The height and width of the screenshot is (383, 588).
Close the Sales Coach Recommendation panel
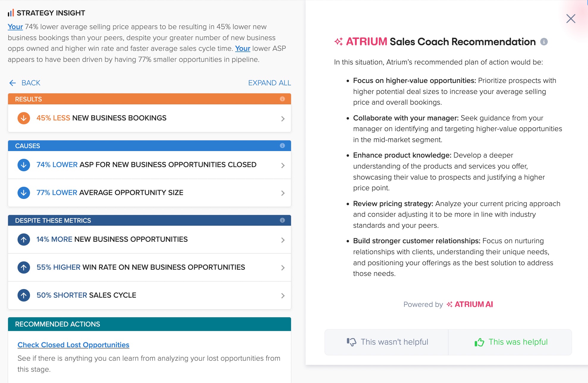pyautogui.click(x=571, y=18)
